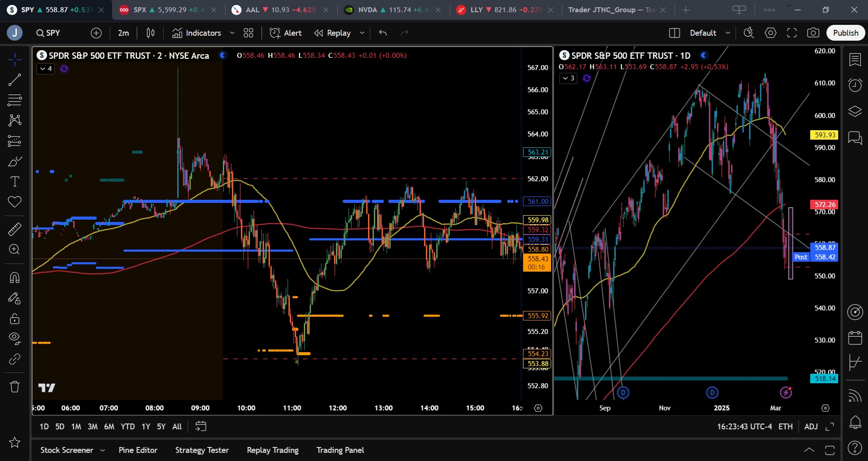This screenshot has height=461, width=868.
Task: Open the watchlist and details panel
Action: point(855,60)
